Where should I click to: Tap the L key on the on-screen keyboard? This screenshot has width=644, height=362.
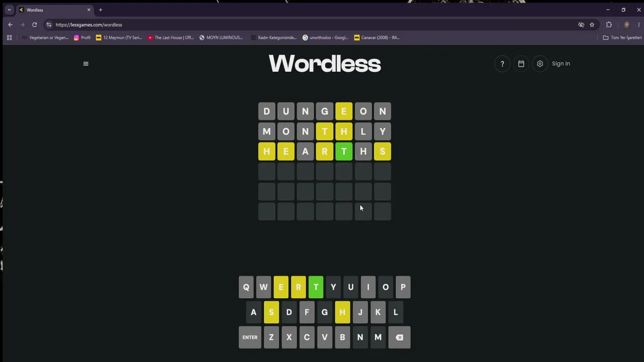pyautogui.click(x=395, y=312)
